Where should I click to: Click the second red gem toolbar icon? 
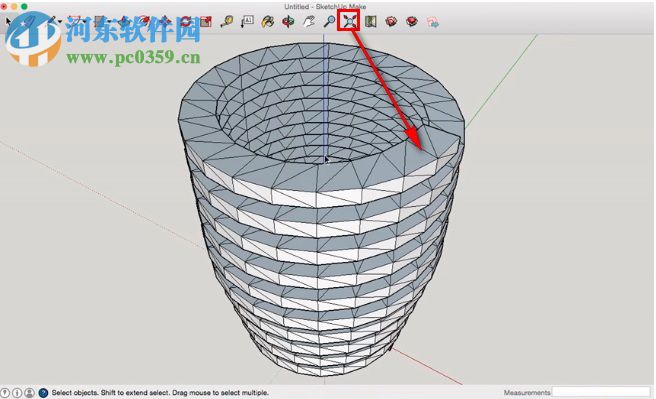(412, 21)
